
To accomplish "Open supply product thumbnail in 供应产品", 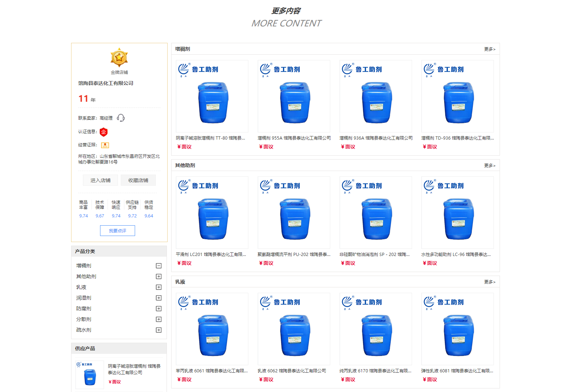I will [x=90, y=375].
